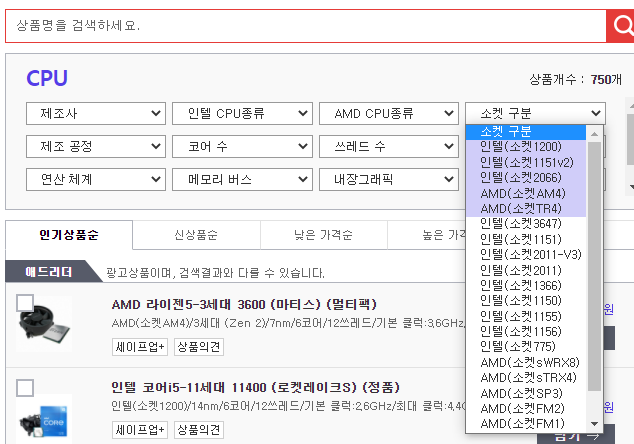Image resolution: width=634 pixels, height=444 pixels.
Task: Switch to the 인기상품순 tab
Action: click(x=69, y=235)
